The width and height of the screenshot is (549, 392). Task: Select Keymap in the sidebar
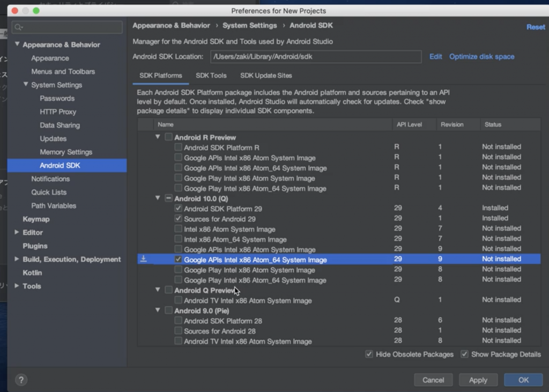point(36,219)
